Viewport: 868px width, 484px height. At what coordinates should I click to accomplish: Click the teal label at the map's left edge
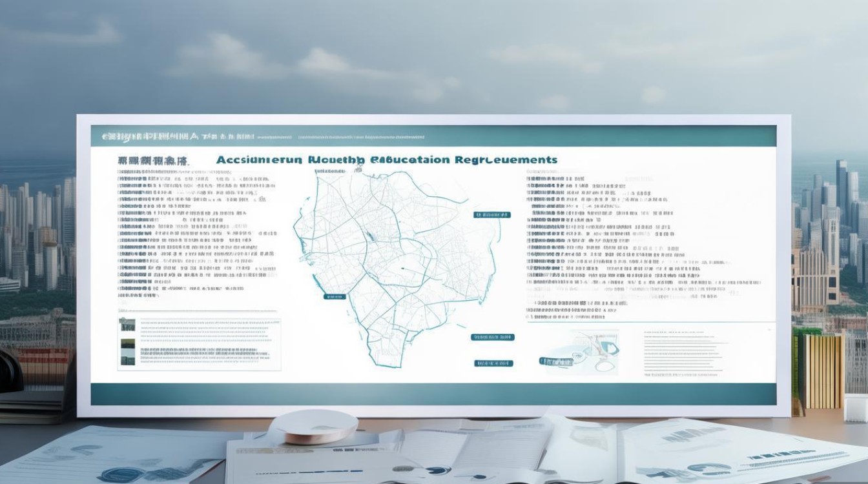tap(334, 297)
